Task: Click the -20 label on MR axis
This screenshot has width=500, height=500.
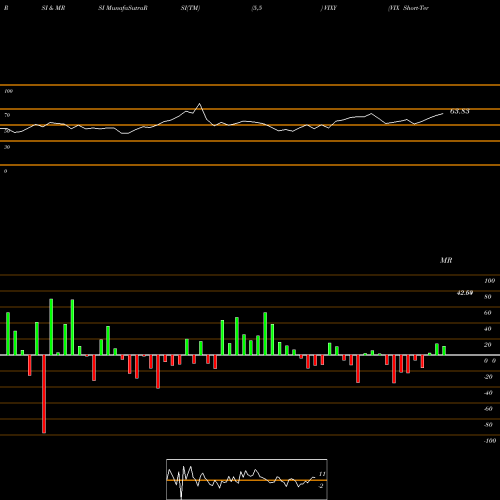Action: coord(488,377)
